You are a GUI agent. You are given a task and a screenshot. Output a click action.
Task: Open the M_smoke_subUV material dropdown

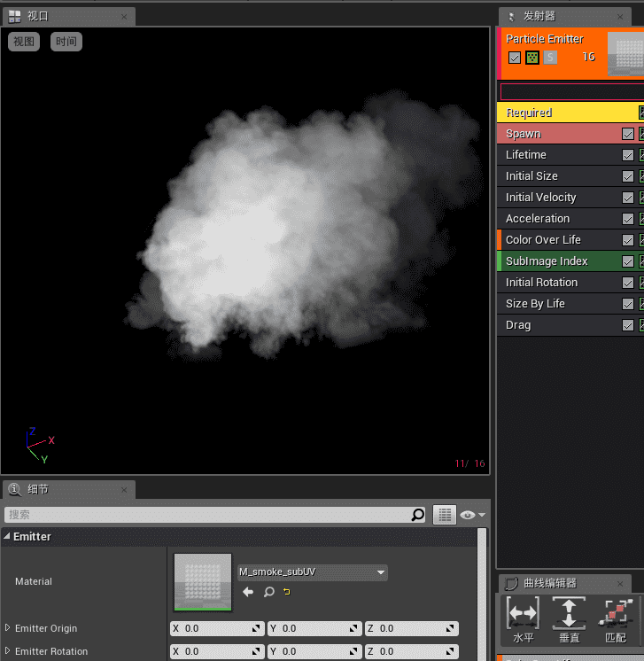click(313, 572)
